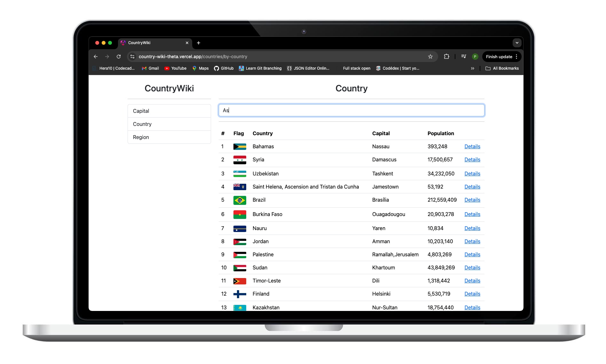Select the CountryWiki browser tab

click(154, 43)
